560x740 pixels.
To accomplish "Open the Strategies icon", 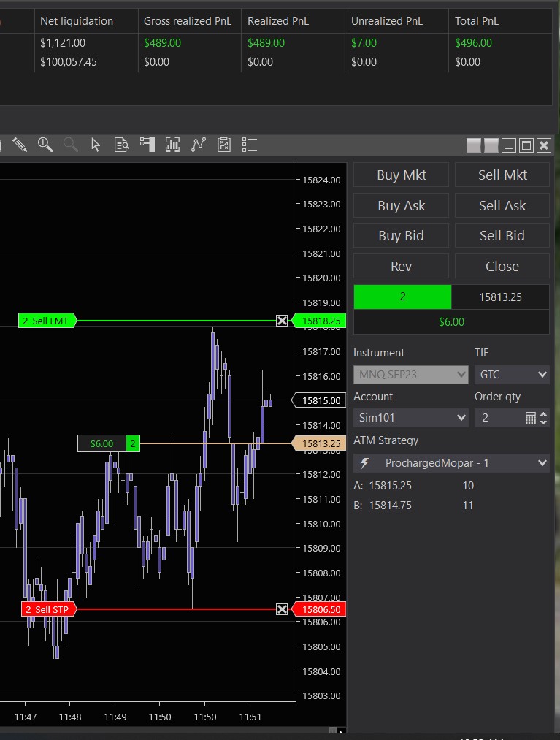I will [224, 145].
